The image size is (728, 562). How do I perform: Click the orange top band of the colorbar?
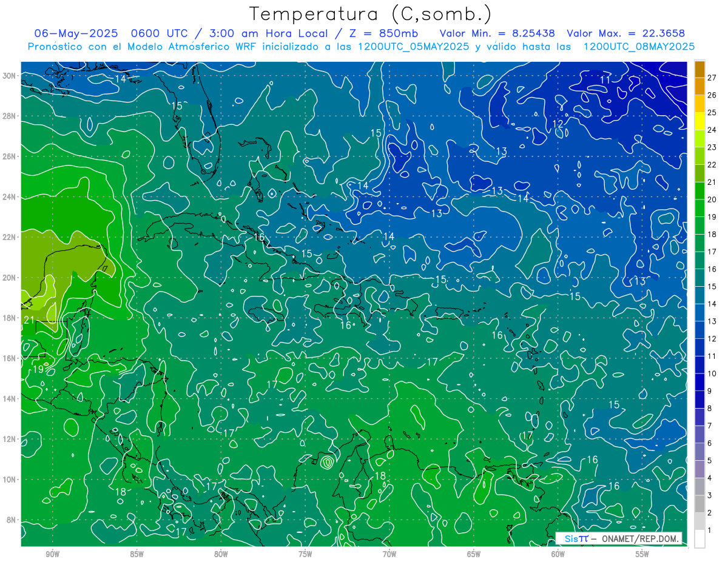(699, 69)
